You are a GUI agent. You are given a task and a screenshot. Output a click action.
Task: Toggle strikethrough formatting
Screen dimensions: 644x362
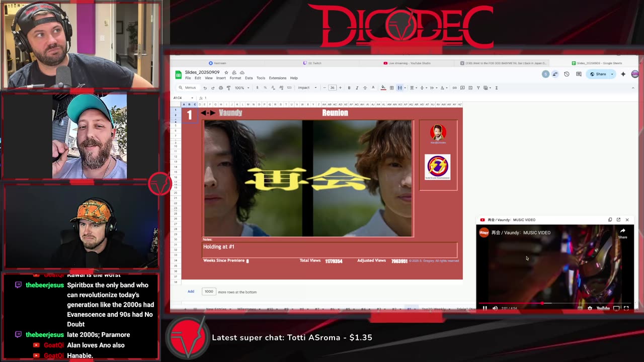[365, 88]
